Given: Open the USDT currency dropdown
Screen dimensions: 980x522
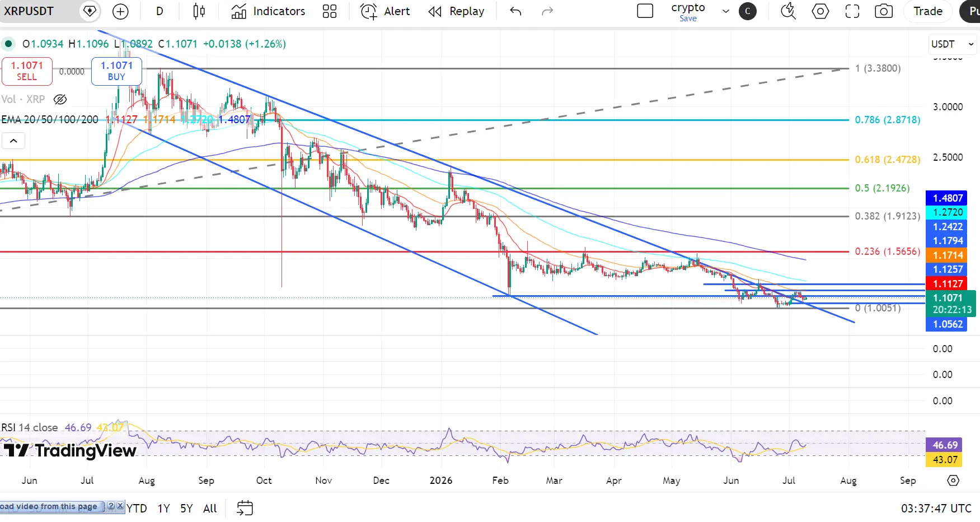Looking at the screenshot, I should click(953, 44).
